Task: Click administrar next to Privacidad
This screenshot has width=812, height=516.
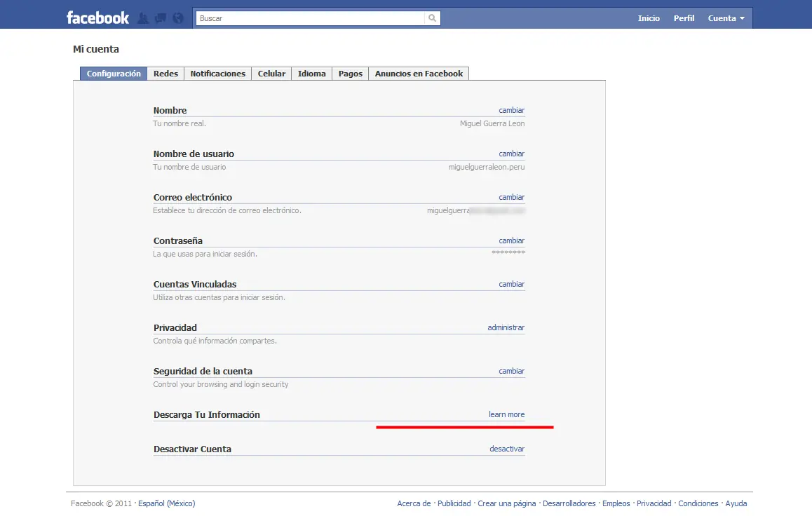Action: [506, 327]
